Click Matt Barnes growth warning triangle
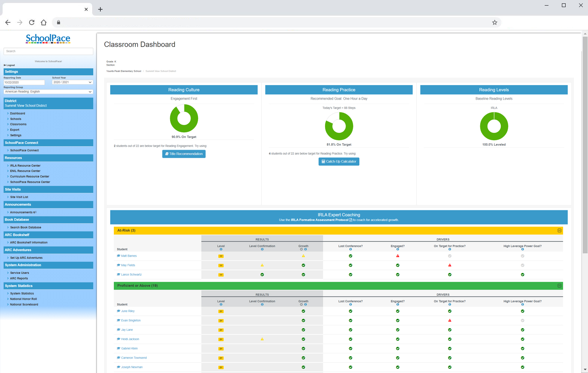Image resolution: width=588 pixels, height=373 pixels. (x=303, y=256)
